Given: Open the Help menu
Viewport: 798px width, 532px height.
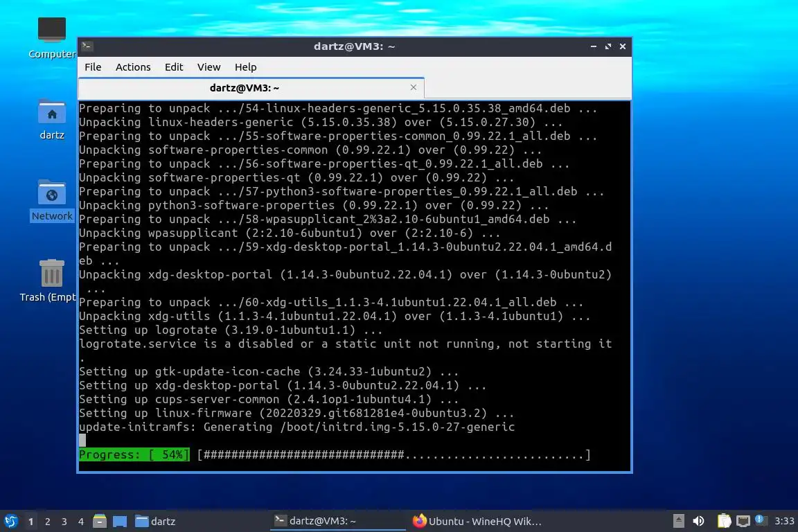Looking at the screenshot, I should tap(245, 67).
